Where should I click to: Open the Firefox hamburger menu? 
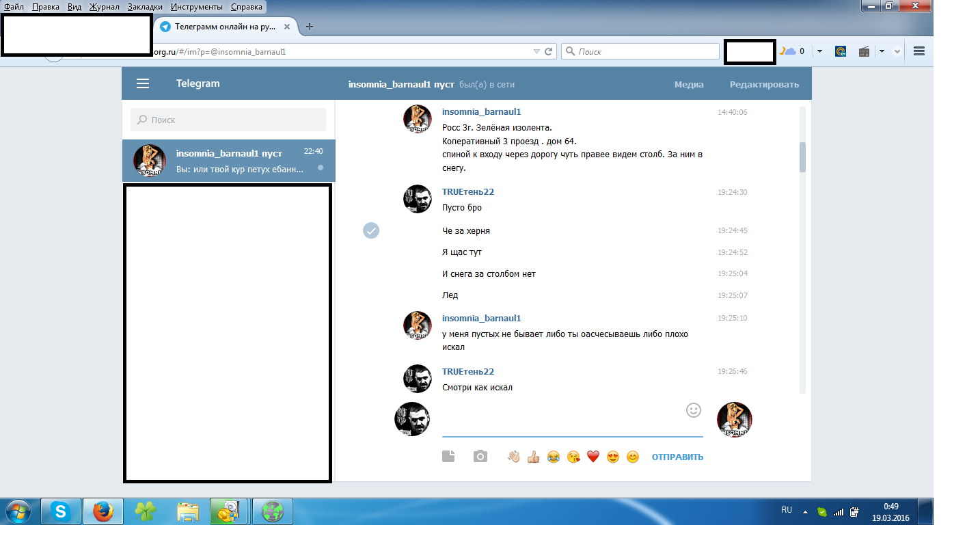[x=919, y=51]
